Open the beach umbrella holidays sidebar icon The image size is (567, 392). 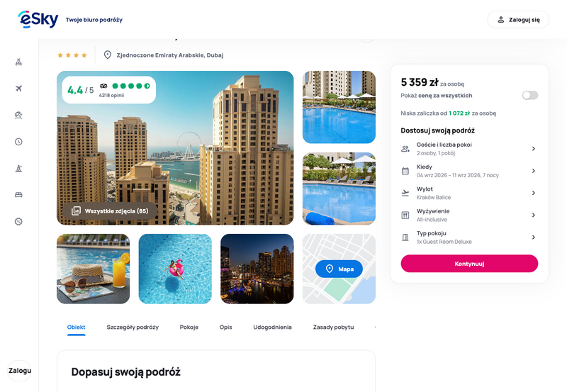click(19, 115)
